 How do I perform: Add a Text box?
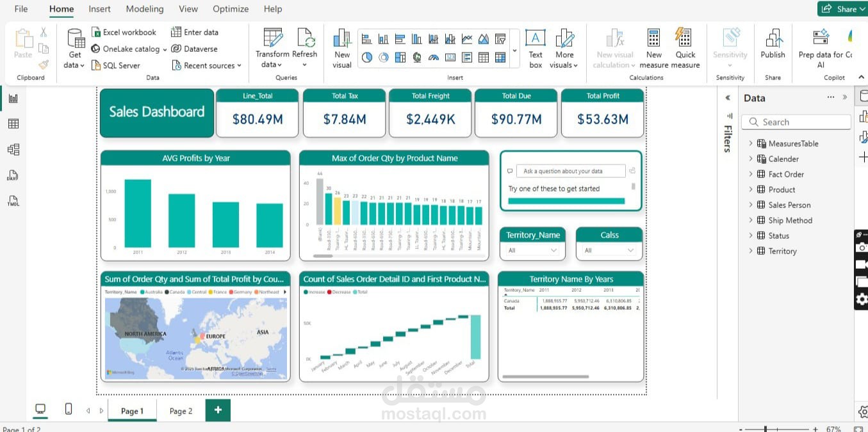536,49
